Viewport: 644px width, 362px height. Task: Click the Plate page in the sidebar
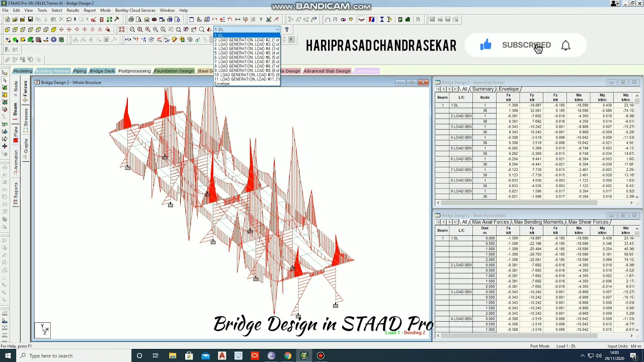point(16,134)
